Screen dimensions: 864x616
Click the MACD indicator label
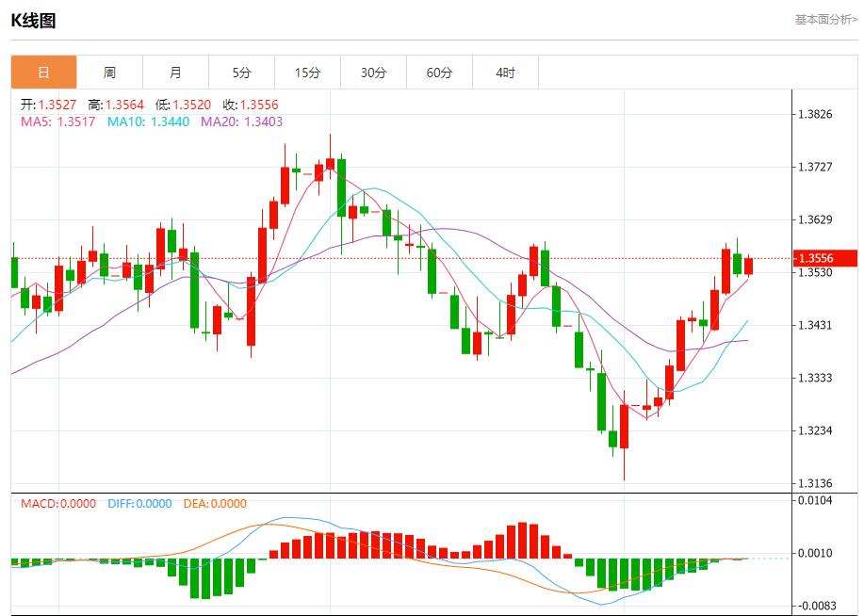pos(41,505)
